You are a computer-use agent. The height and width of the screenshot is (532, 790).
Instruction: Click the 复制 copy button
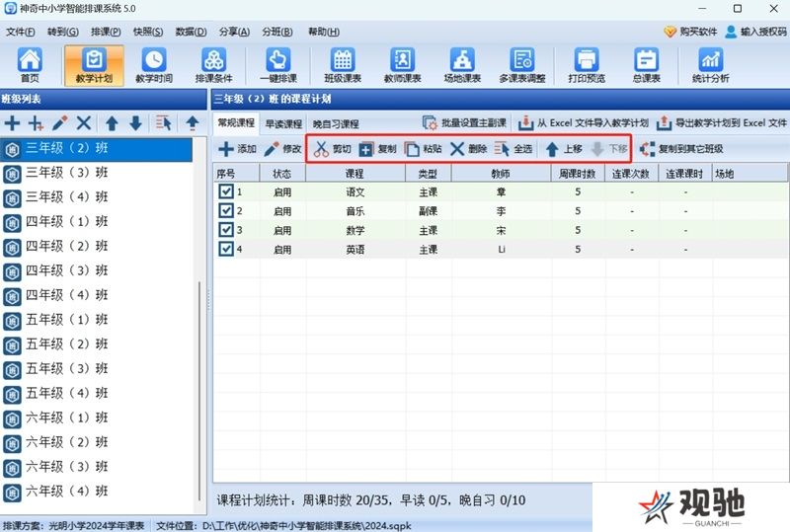click(378, 149)
